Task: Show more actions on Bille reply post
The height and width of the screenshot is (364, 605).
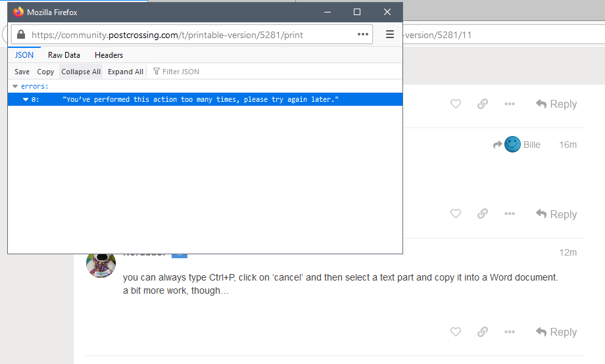Action: pos(509,214)
